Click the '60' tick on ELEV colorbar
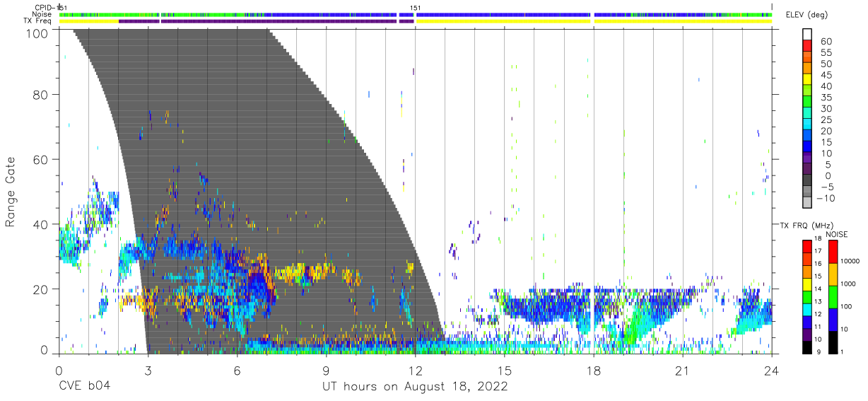The height and width of the screenshot is (401, 868). click(x=826, y=41)
